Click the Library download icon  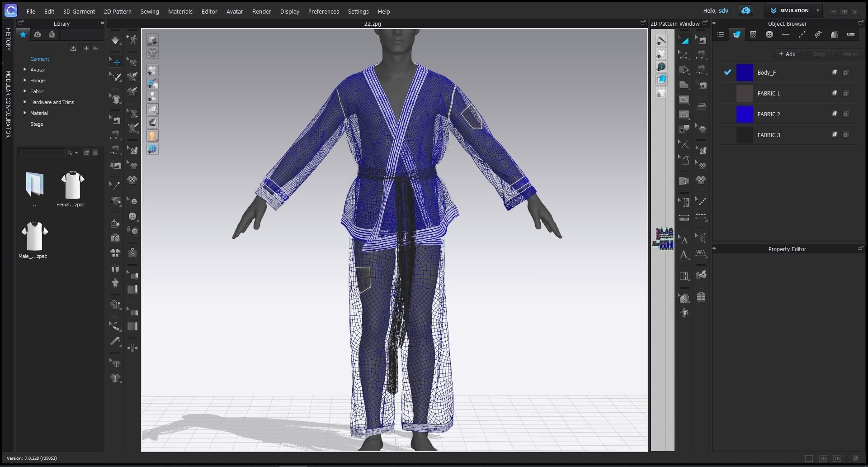(73, 48)
